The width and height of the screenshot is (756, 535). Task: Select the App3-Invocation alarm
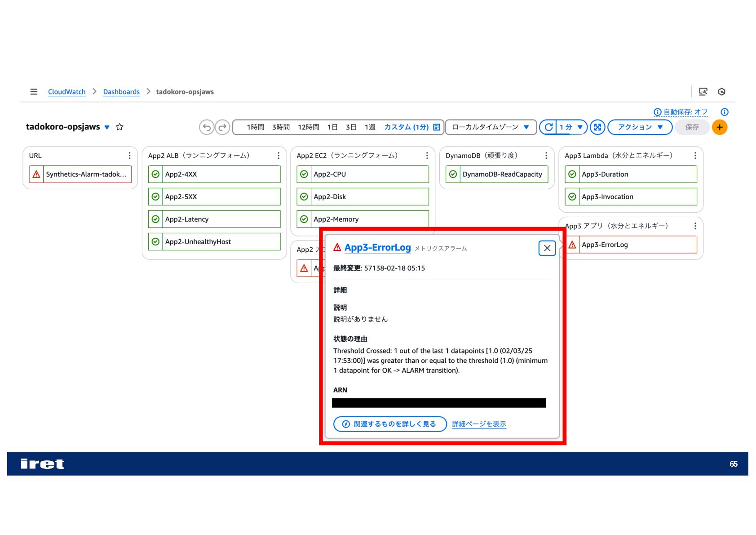[631, 196]
